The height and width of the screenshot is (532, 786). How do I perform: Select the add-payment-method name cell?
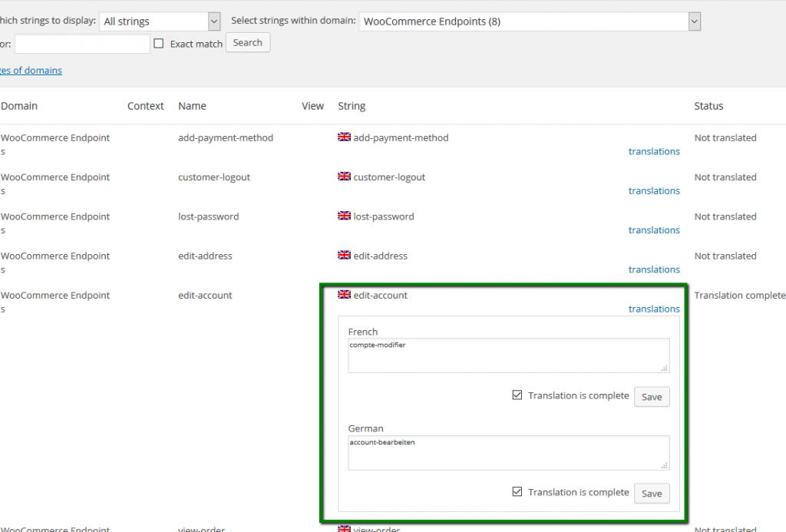pos(226,137)
